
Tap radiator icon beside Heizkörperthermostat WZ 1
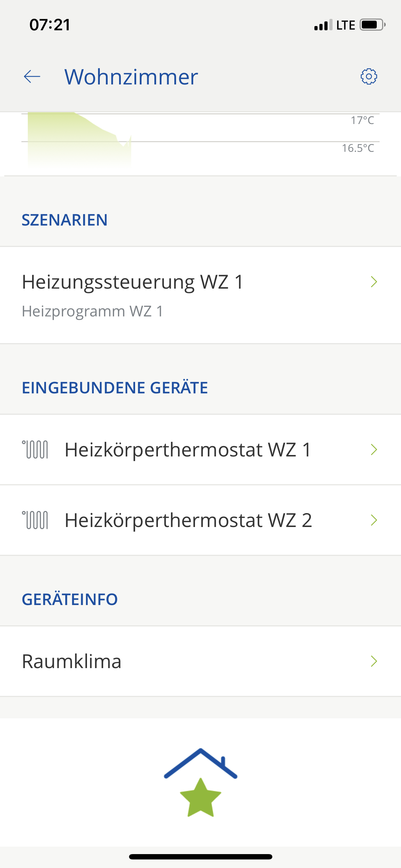click(35, 449)
